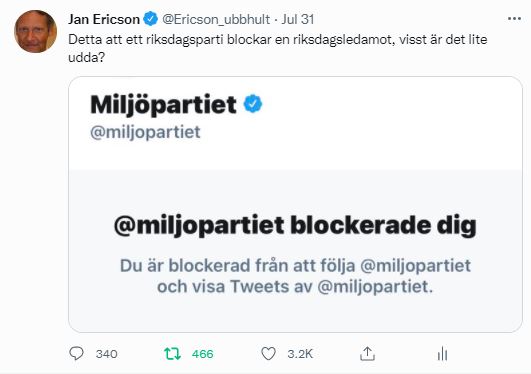Click Jan Ericson's blue verified badge
Image resolution: width=531 pixels, height=374 pixels.
coord(151,19)
